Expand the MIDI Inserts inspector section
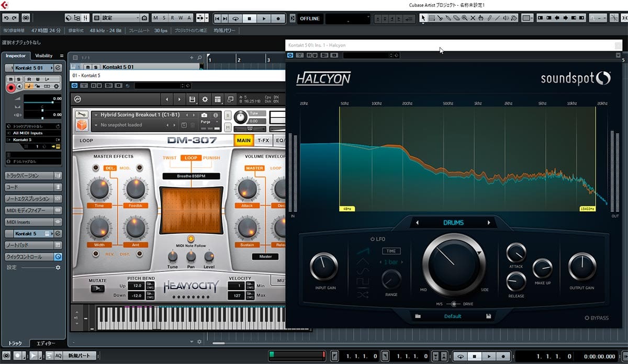This screenshot has width=628, height=364. (x=33, y=222)
